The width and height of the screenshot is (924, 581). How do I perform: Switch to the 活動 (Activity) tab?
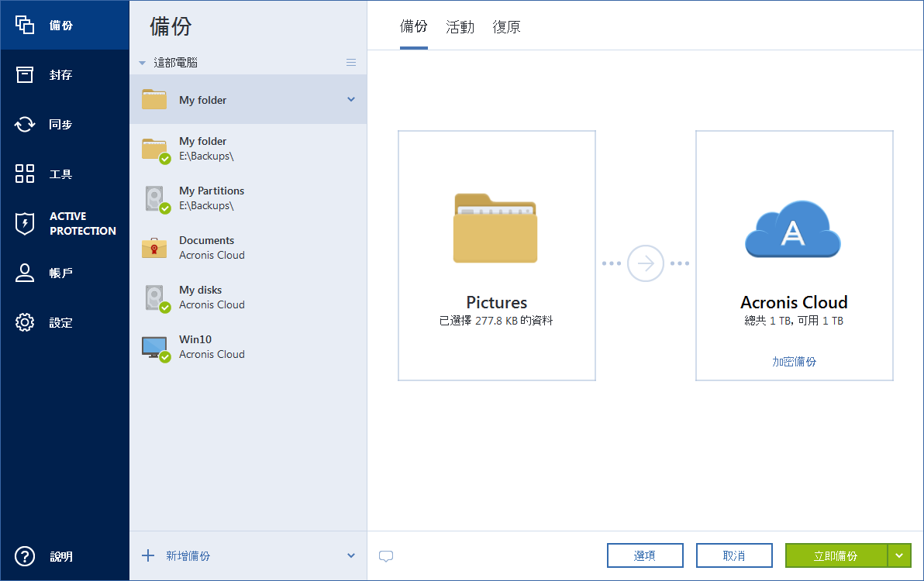tap(460, 27)
